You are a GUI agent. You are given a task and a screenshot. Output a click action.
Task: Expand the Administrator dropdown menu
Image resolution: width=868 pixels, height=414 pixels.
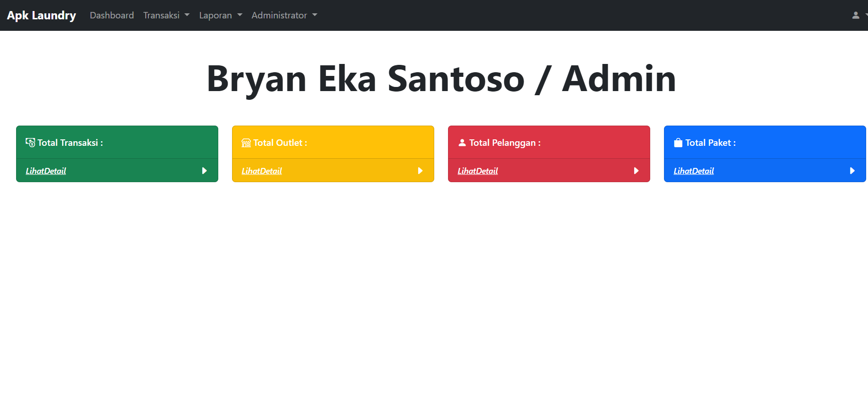tap(284, 15)
